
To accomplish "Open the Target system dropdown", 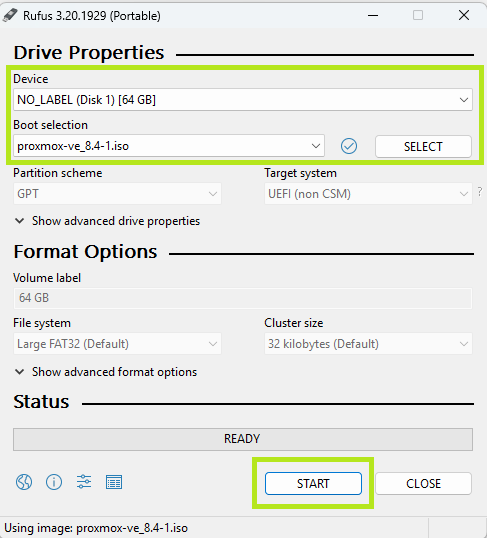I will coord(368,194).
